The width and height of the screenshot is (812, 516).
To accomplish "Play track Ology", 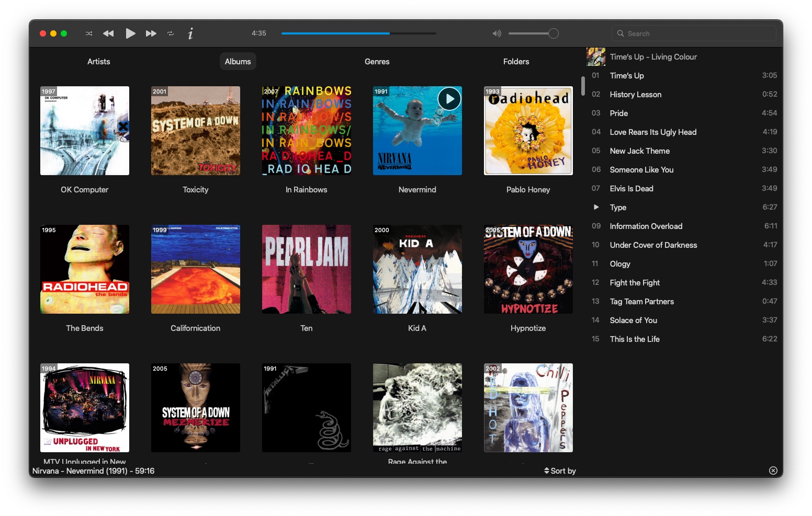I will [684, 263].
